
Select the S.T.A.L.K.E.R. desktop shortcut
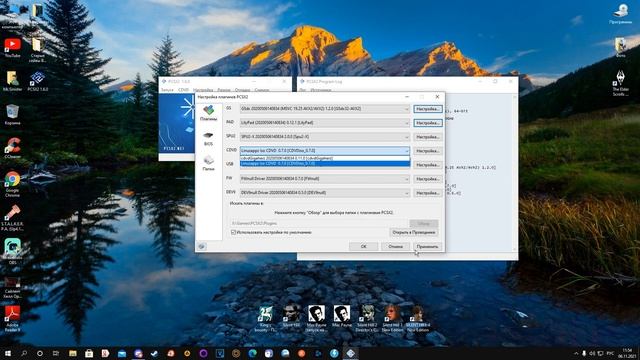(12, 218)
